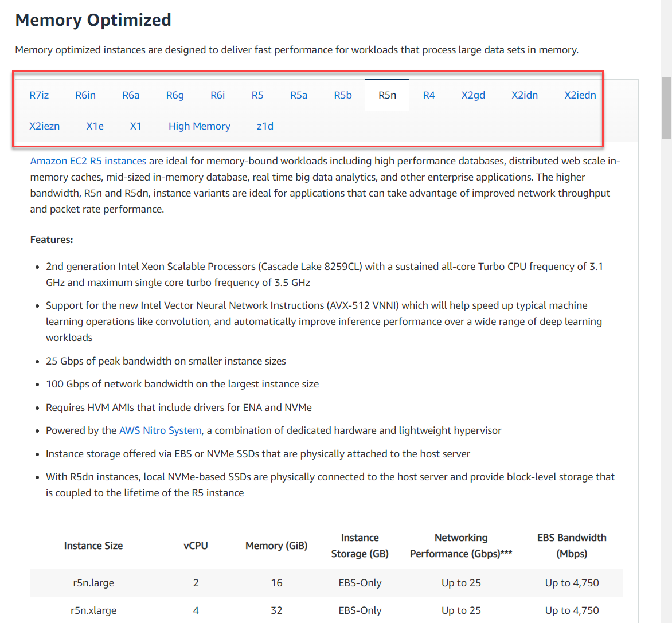This screenshot has width=672, height=623.
Task: Open the X2gd tab
Action: point(473,95)
